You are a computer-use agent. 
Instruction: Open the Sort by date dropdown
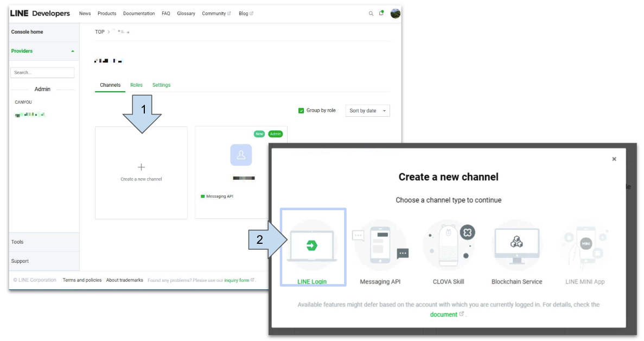pyautogui.click(x=367, y=111)
